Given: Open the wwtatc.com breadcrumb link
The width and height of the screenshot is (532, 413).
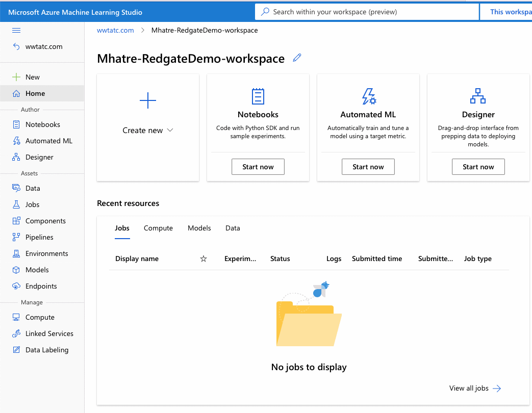Looking at the screenshot, I should click(x=115, y=30).
